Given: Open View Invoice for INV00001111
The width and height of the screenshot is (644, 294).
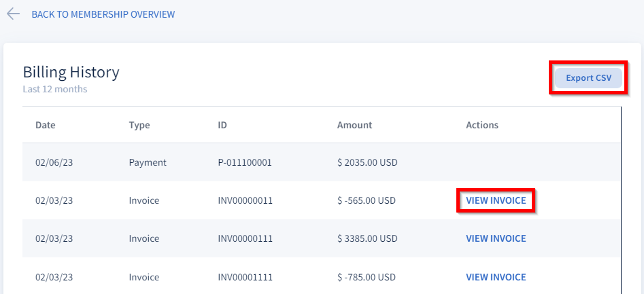Looking at the screenshot, I should 496,277.
